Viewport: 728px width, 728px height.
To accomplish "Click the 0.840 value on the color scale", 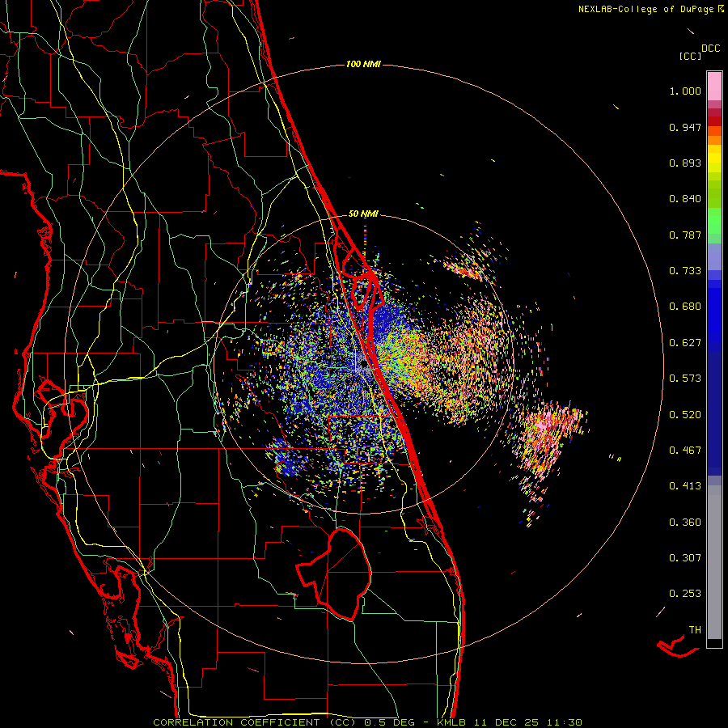I will click(x=685, y=199).
